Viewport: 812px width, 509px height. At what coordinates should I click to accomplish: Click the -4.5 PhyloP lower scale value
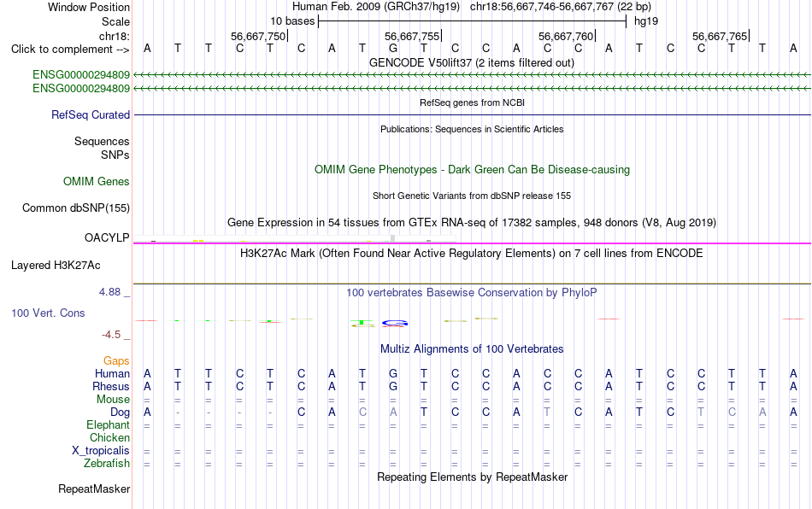click(111, 335)
